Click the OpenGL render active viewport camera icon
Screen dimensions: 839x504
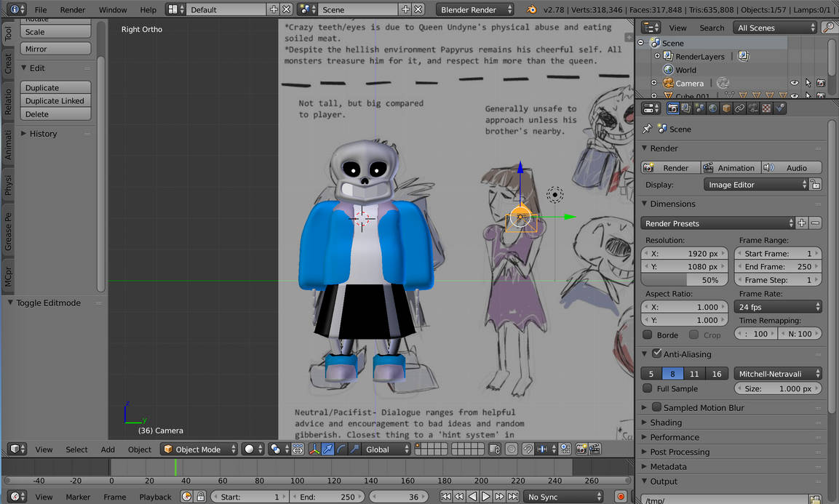(x=581, y=449)
